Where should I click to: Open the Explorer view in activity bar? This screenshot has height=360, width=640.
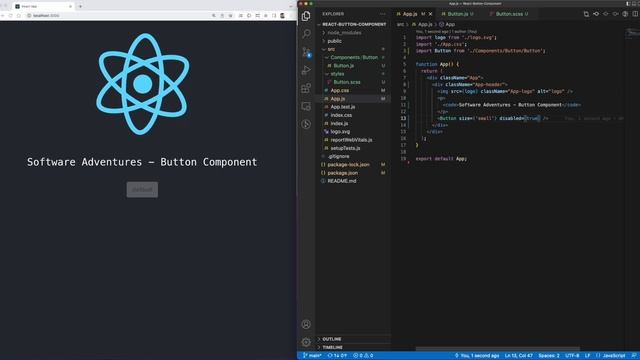click(x=306, y=16)
